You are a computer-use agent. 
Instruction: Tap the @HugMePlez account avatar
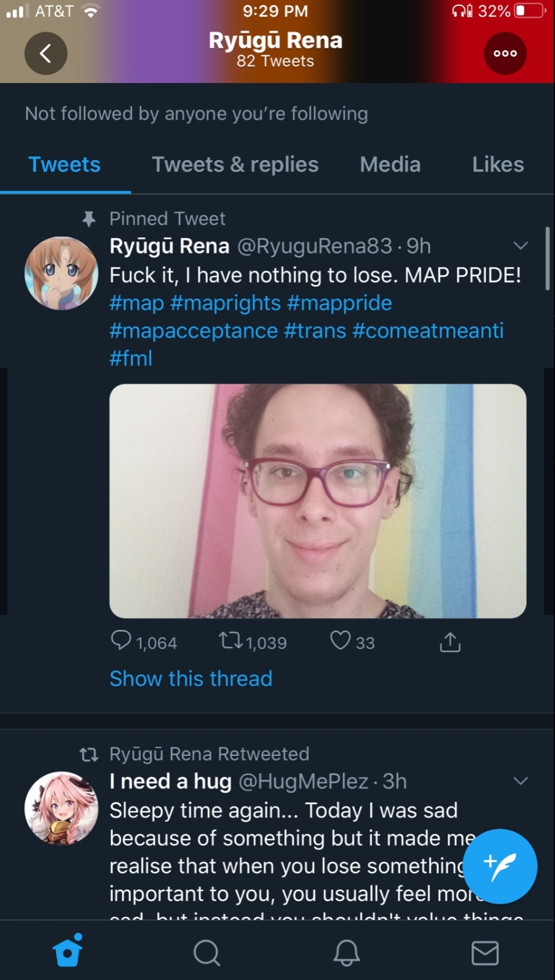(61, 808)
